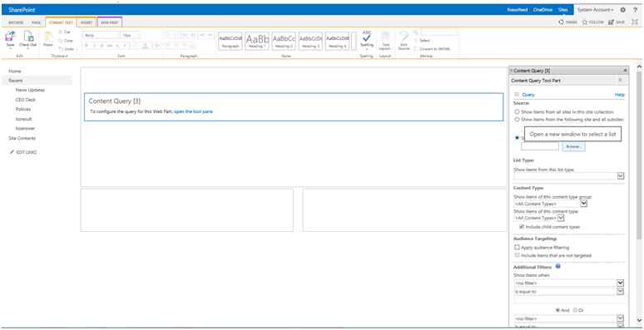Click Copy in the Clipboard group
The width and height of the screenshot is (644, 330).
point(65,41)
